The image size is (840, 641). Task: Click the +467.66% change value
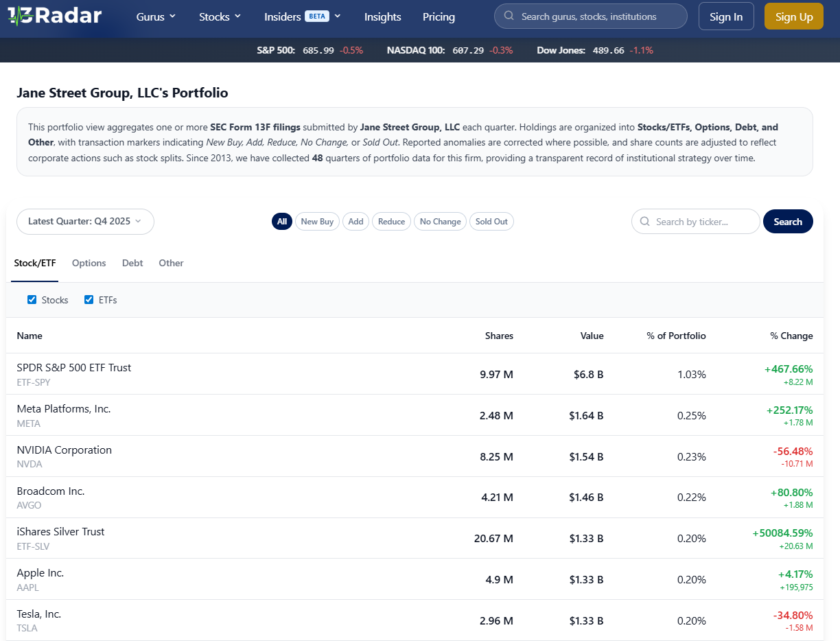coord(789,369)
